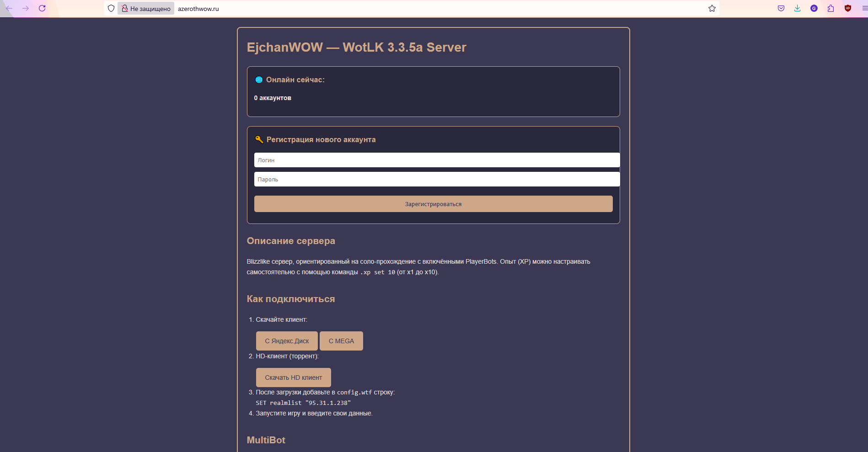
Task: Bookmark this page with the star icon
Action: [712, 8]
